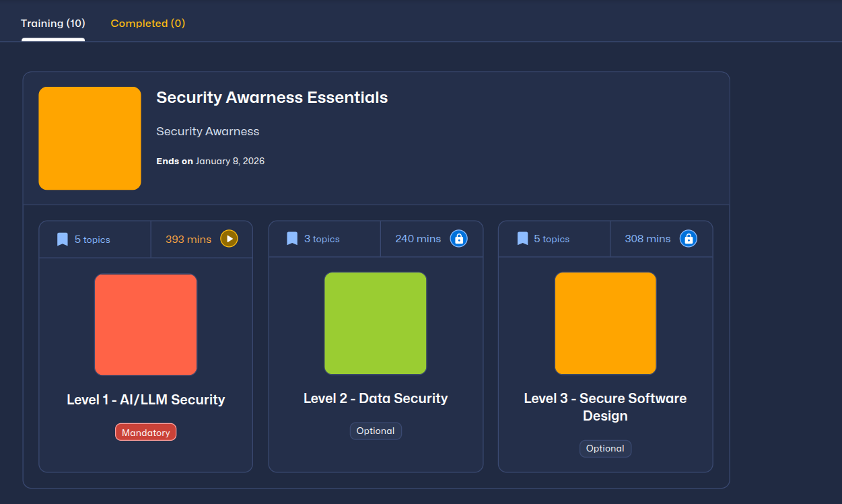
Task: Click the green Level 2 thumbnail
Action: [x=376, y=324]
